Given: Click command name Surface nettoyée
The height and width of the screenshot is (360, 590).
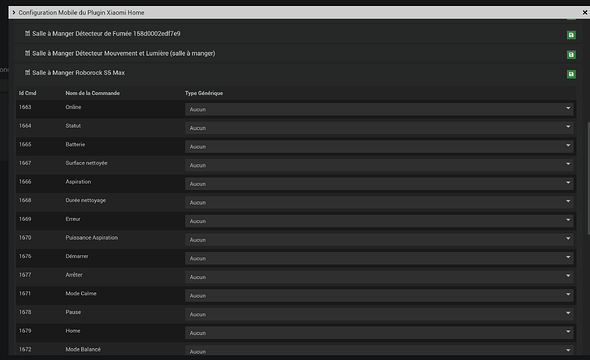Looking at the screenshot, I should coord(87,163).
